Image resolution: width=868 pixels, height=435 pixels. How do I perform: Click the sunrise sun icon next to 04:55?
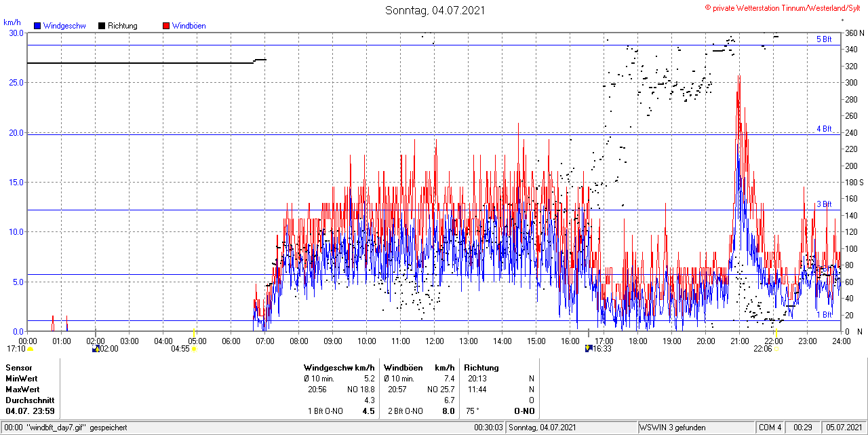coord(195,349)
